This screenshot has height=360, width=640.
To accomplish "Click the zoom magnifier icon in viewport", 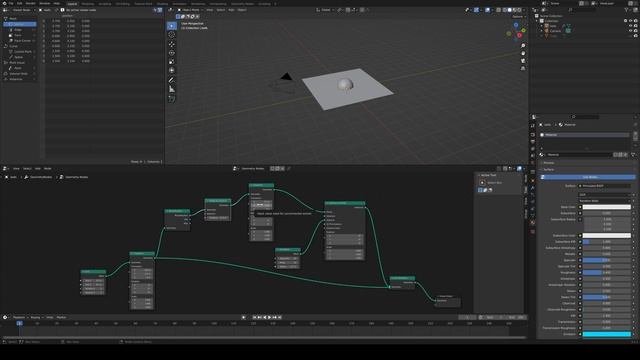I will [523, 46].
